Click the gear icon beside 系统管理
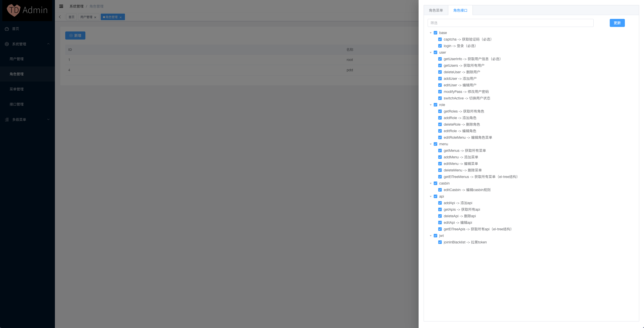 pos(7,44)
